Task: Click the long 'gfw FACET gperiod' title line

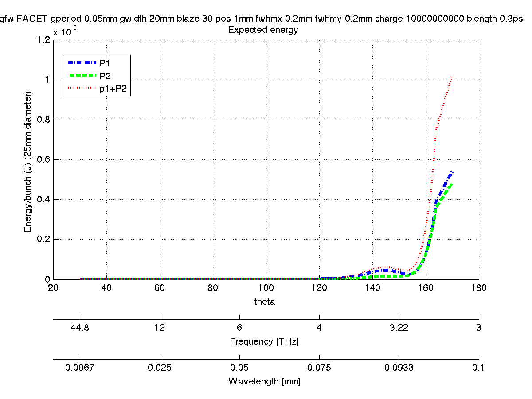Action: click(x=262, y=19)
